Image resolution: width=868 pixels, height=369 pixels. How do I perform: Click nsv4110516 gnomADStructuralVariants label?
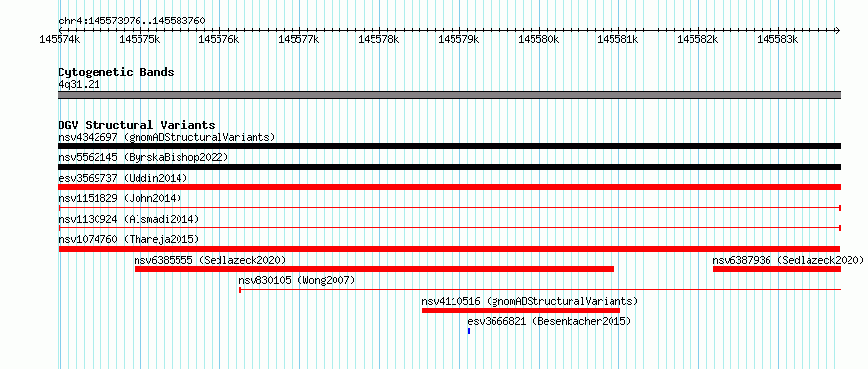[530, 301]
